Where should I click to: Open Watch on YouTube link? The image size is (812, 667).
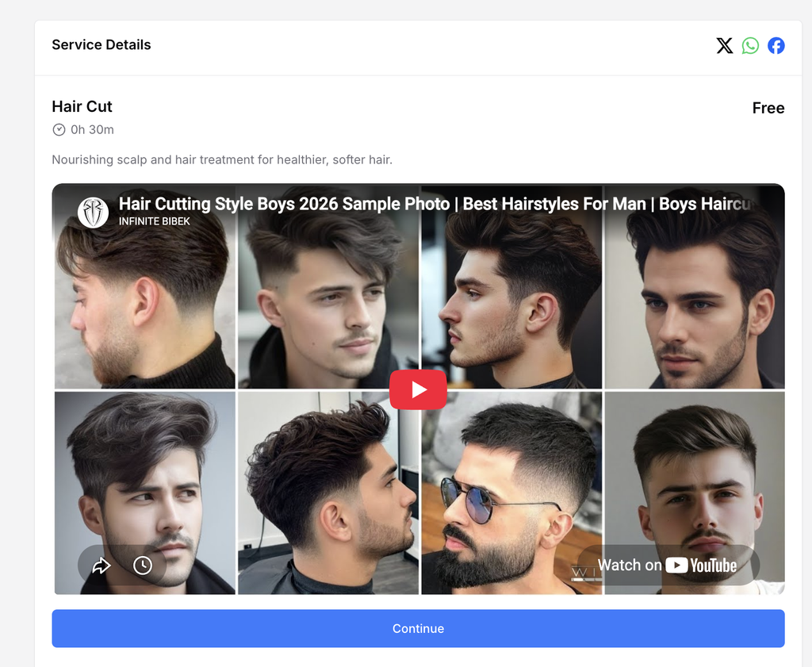click(667, 565)
